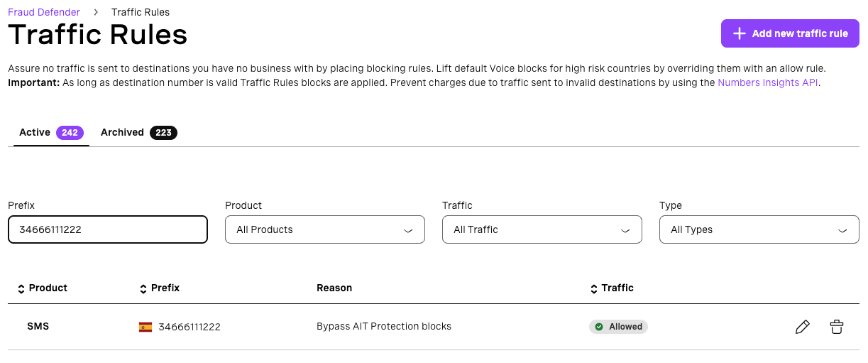Click the green check icon in Allowed badge
This screenshot has height=363, width=868.
point(599,327)
